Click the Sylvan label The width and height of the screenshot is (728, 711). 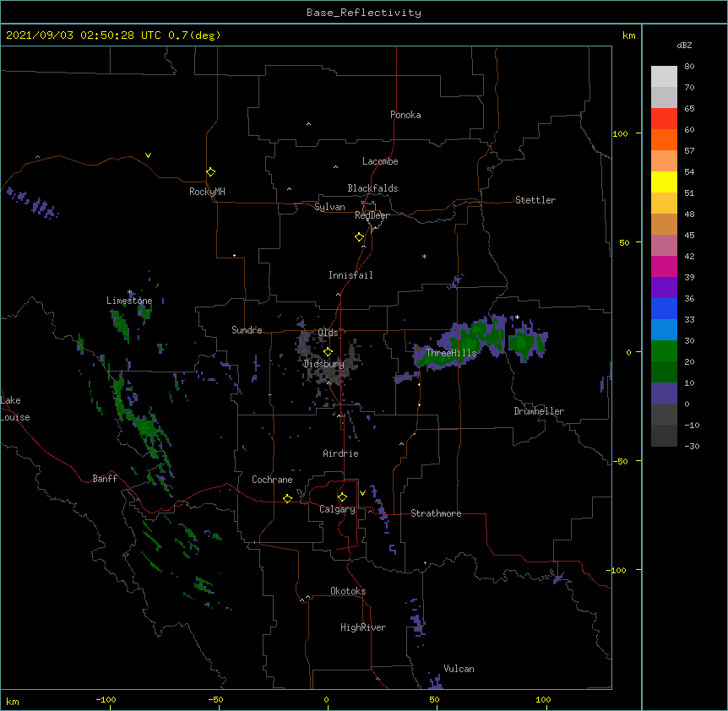(x=329, y=207)
